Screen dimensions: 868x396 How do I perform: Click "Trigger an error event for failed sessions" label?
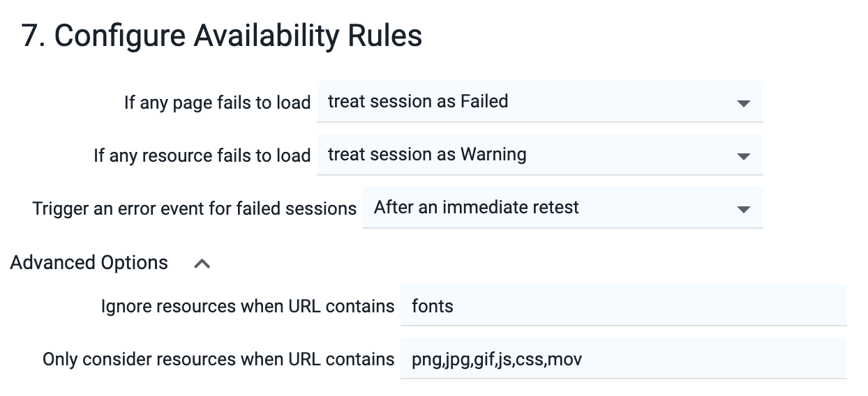coord(195,208)
